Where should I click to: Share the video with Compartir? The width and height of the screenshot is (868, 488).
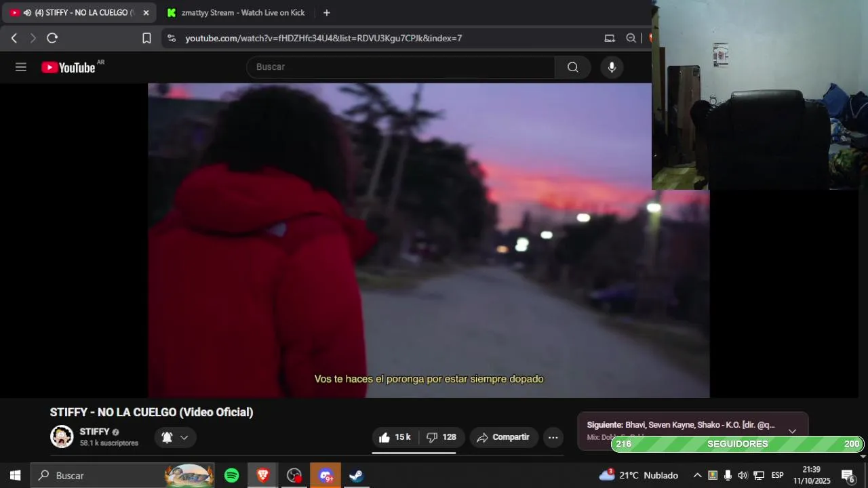pos(504,437)
